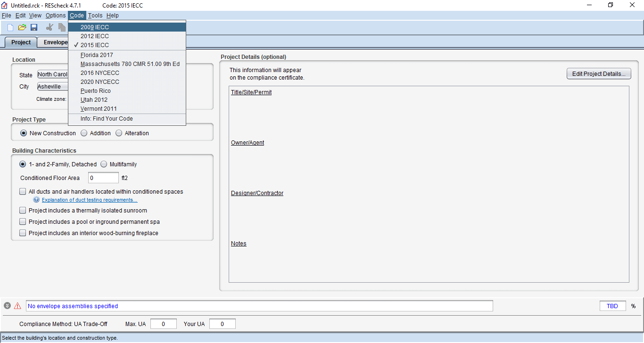Viewport: 644px width, 343px height.
Task: Check the pool or inground spa option
Action: pos(23,222)
